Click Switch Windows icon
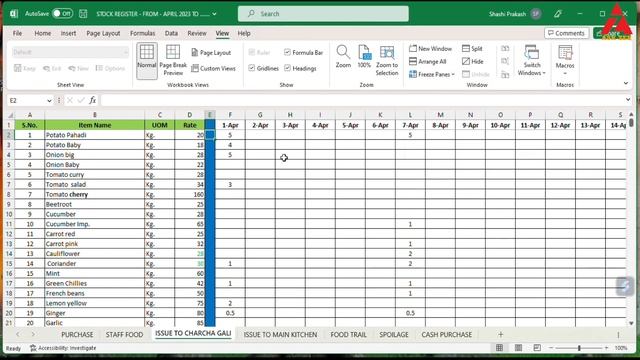This screenshot has height=360, width=640. point(531,52)
